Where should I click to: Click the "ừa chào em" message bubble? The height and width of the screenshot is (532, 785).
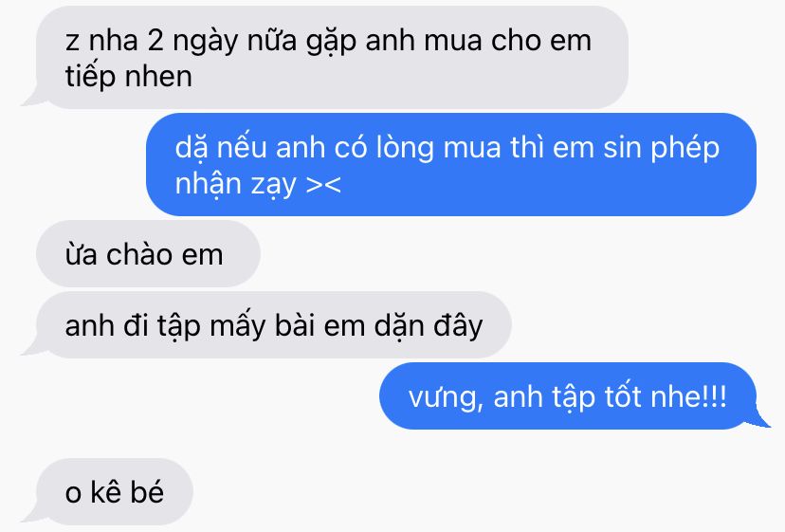[148, 254]
